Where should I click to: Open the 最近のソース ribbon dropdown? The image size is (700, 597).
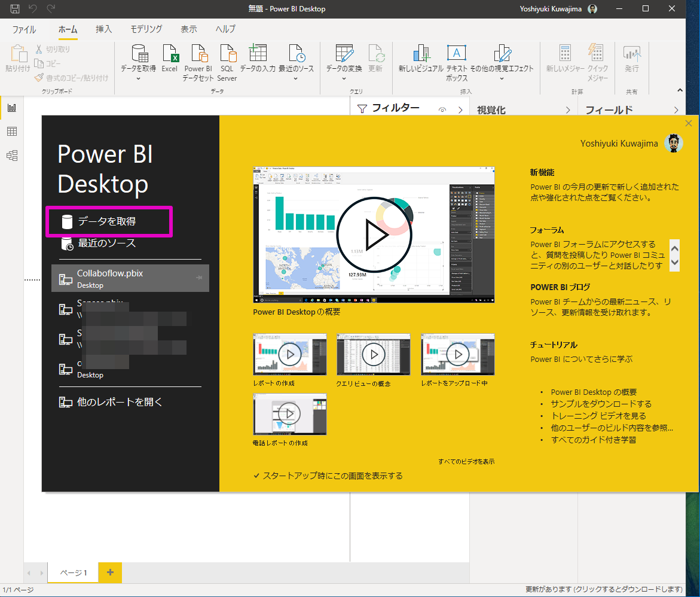coord(295,78)
